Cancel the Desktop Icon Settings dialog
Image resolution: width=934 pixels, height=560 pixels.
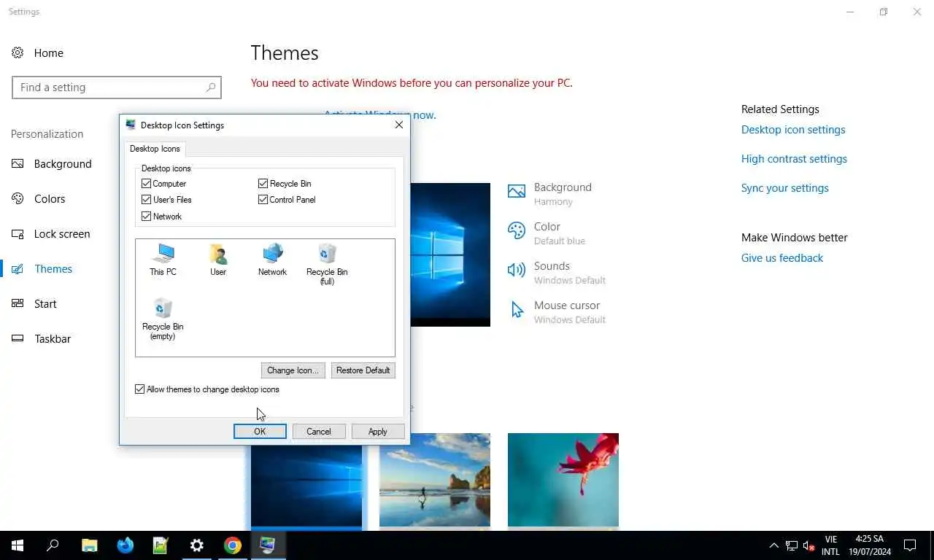[319, 432]
